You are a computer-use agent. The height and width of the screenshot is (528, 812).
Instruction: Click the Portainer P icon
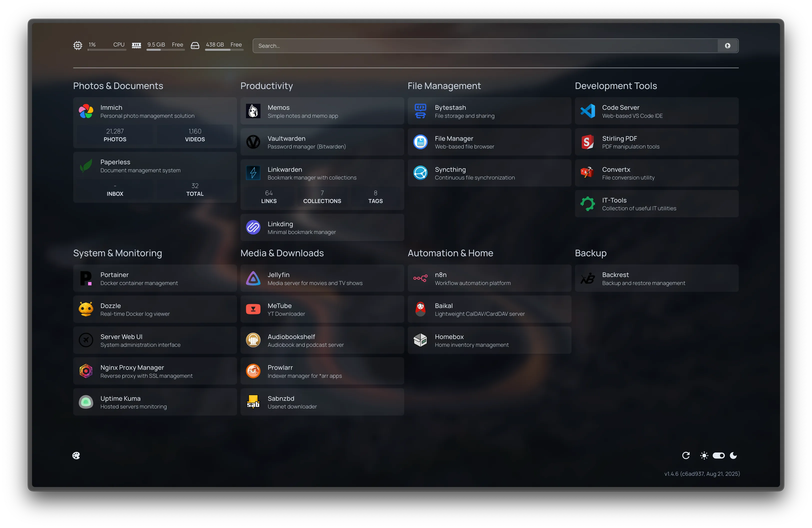pyautogui.click(x=86, y=278)
